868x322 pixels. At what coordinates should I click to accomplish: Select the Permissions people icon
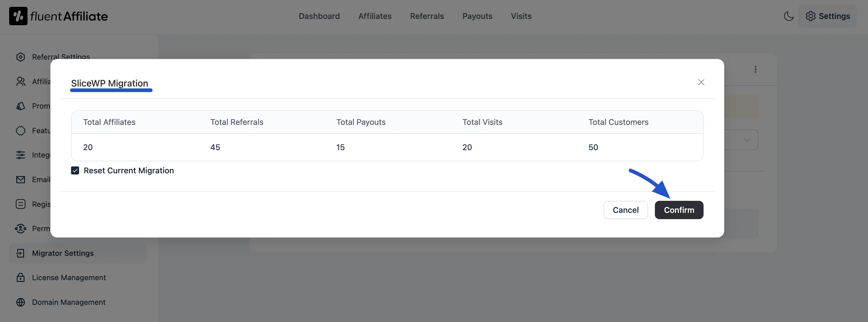tap(21, 228)
